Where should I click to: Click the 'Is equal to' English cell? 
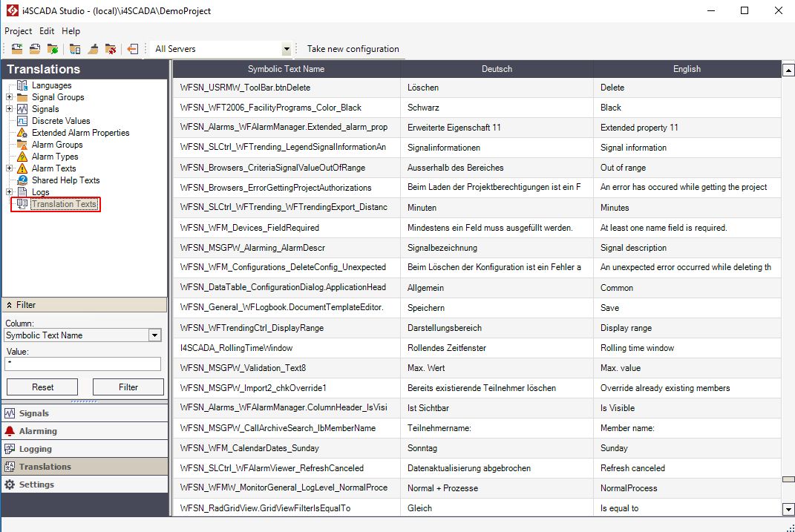tap(687, 508)
